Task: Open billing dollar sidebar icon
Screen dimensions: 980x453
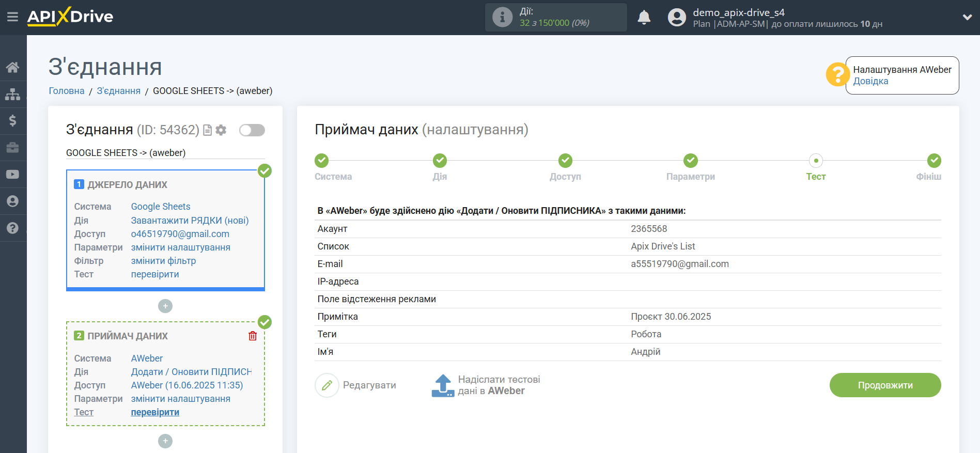Action: (13, 121)
